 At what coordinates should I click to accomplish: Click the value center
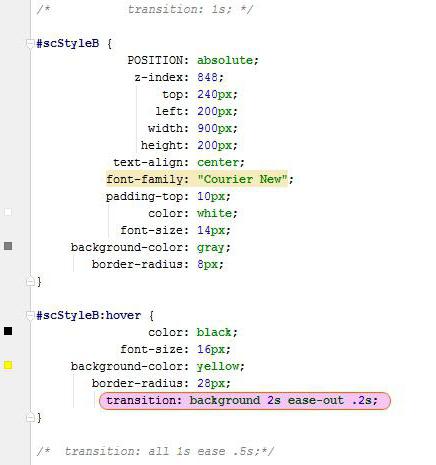tap(218, 163)
